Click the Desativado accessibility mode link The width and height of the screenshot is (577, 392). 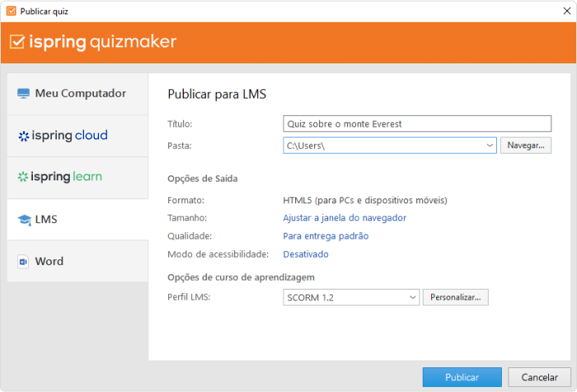[306, 254]
